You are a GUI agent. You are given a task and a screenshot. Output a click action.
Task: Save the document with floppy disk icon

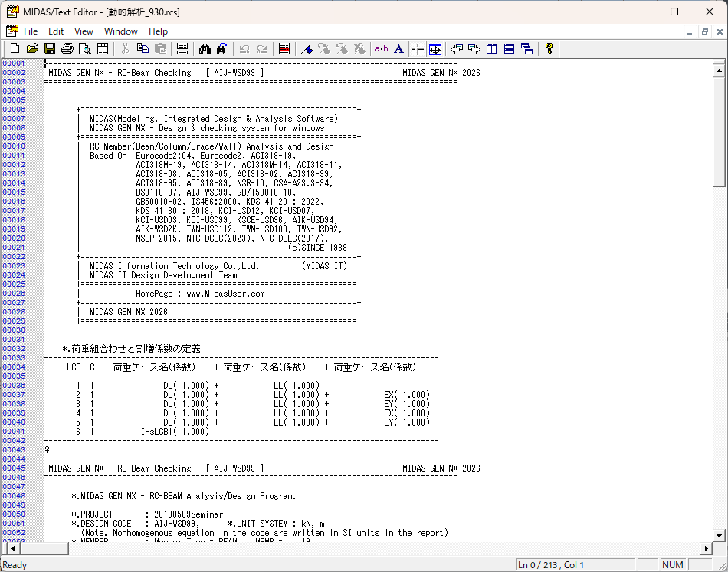50,49
